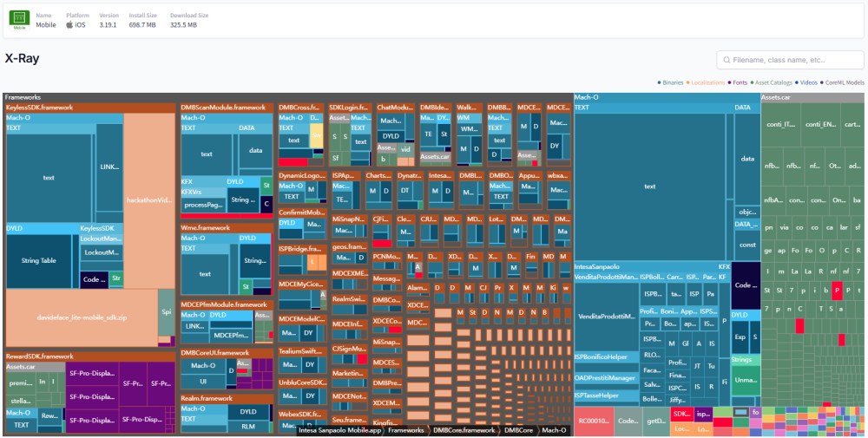Go to DMBCore.framework in the breadcrumb
The width and height of the screenshot is (868, 438).
(x=464, y=429)
